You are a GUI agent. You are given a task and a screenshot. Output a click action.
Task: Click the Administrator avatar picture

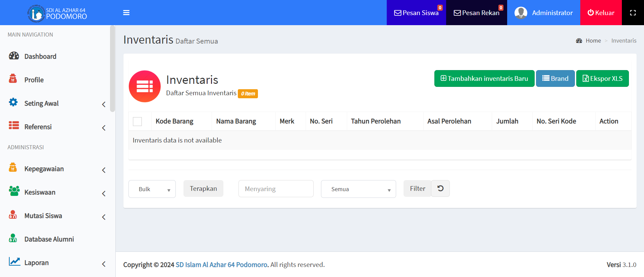[521, 13]
